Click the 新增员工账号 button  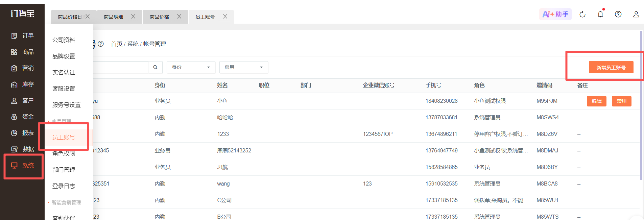[611, 68]
